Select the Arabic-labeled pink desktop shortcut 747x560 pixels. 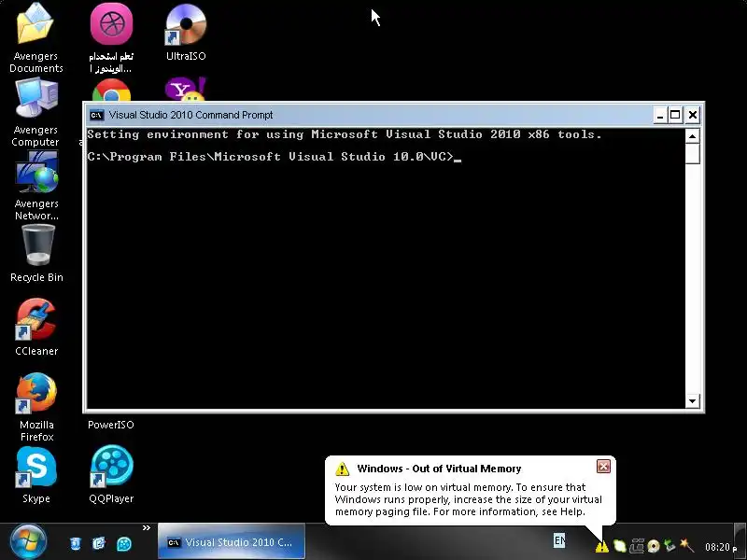[111, 24]
